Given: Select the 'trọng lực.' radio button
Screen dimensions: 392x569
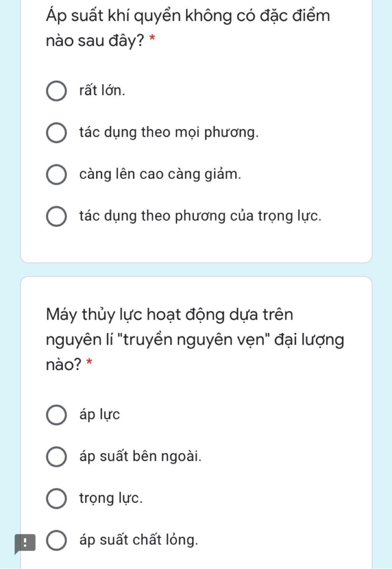Looking at the screenshot, I should [57, 499].
